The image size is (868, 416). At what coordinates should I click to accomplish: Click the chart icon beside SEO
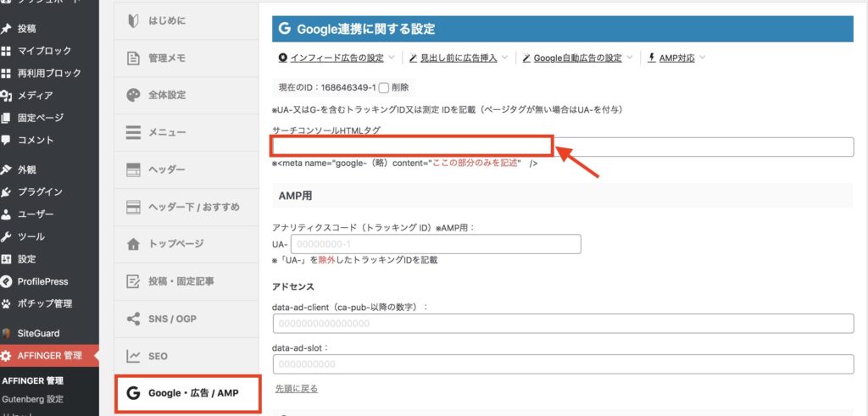tap(133, 356)
